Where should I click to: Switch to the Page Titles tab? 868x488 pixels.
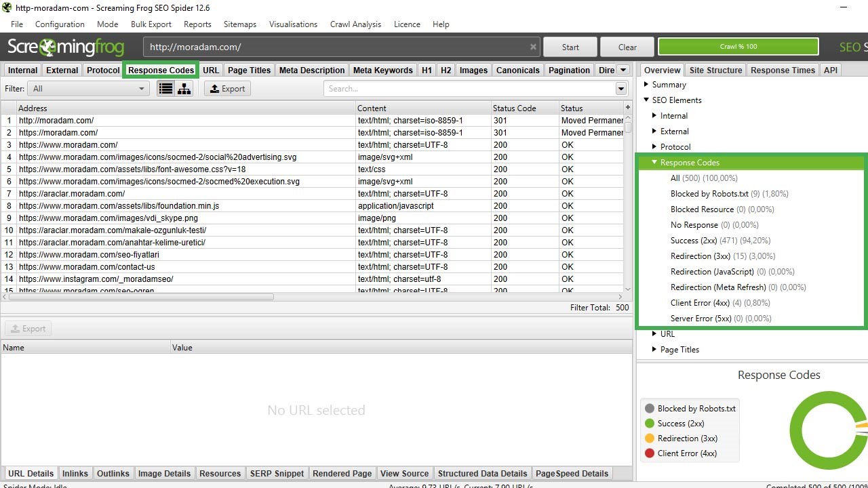pyautogui.click(x=250, y=70)
